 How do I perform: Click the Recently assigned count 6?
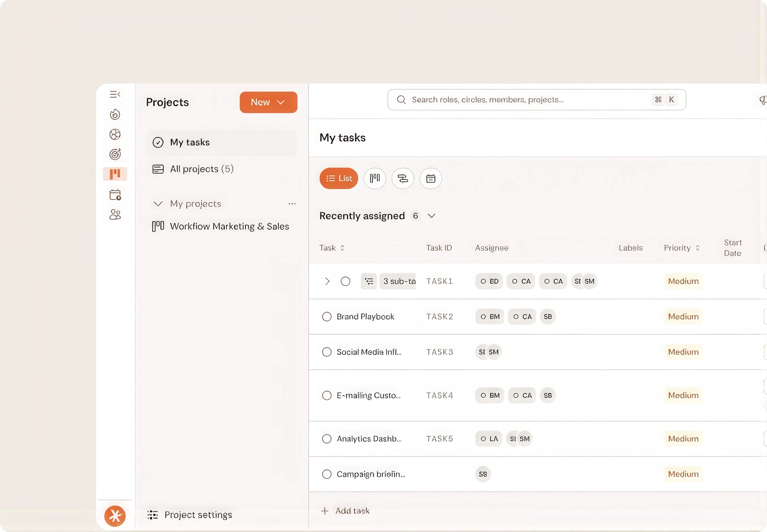click(415, 216)
